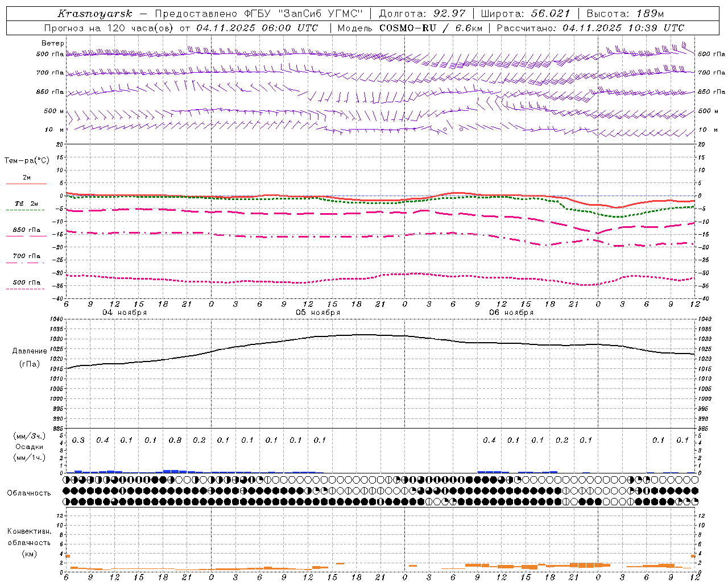
Task: Click the (мм/3ч.) precipitation unit label
Action: tap(30, 436)
